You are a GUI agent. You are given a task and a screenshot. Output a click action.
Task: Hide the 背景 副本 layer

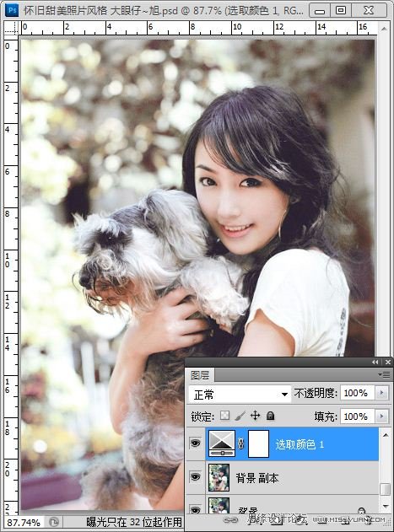pos(195,477)
